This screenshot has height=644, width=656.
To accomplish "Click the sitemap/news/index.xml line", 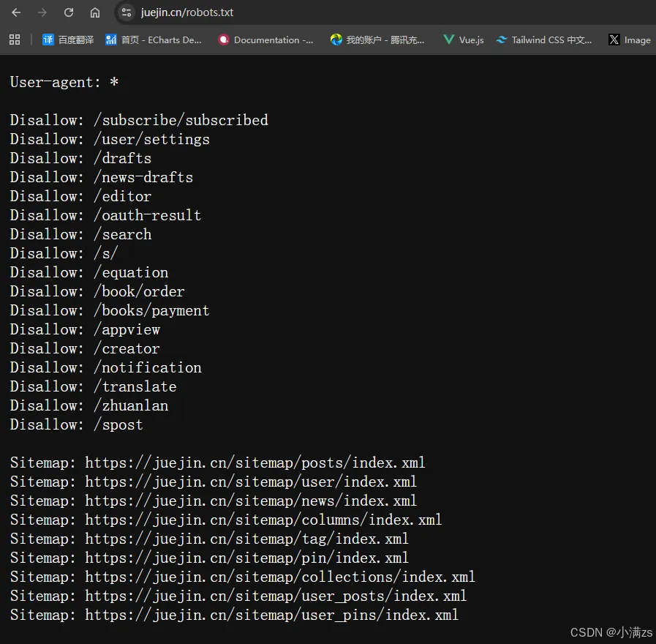I will [x=214, y=501].
